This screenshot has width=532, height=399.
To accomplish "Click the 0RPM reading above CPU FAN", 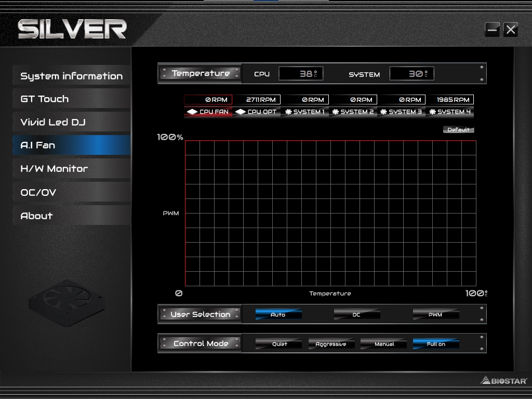I will [x=208, y=99].
